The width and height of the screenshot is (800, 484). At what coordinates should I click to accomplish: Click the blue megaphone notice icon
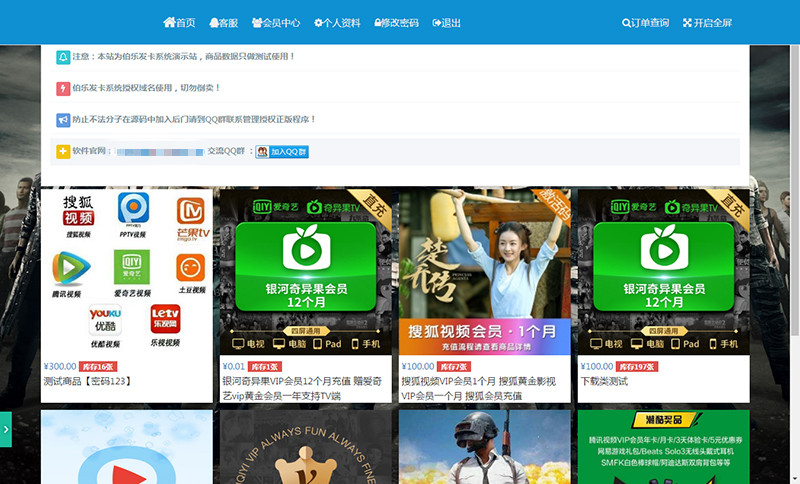tap(63, 120)
